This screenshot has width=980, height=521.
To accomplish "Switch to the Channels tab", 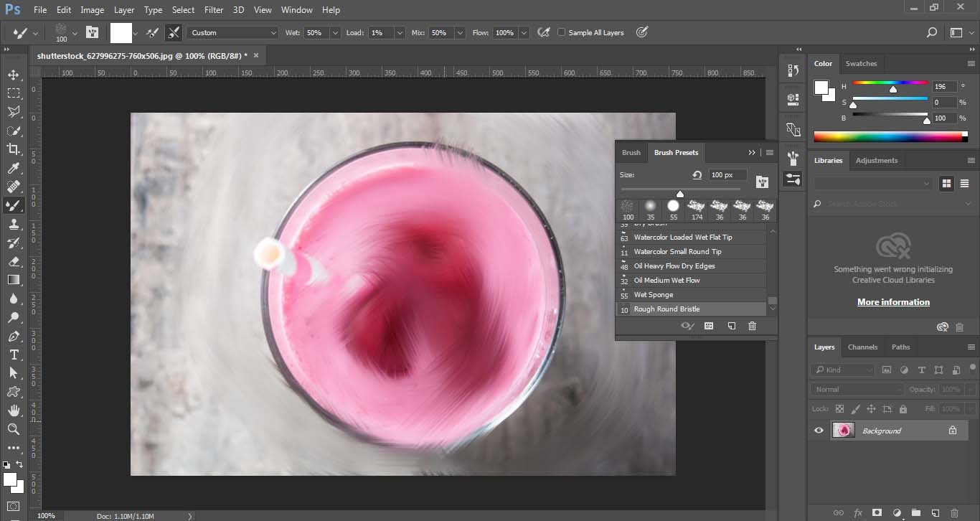I will pyautogui.click(x=862, y=347).
